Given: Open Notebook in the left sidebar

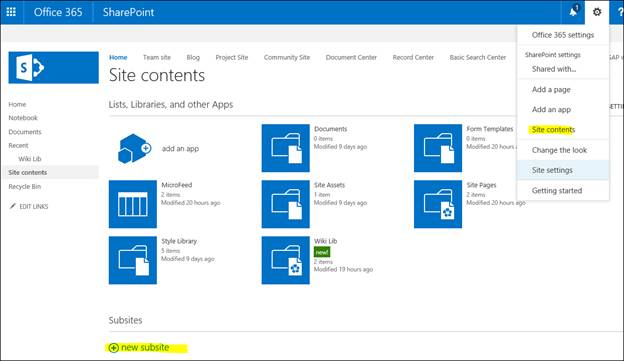Looking at the screenshot, I should point(23,118).
